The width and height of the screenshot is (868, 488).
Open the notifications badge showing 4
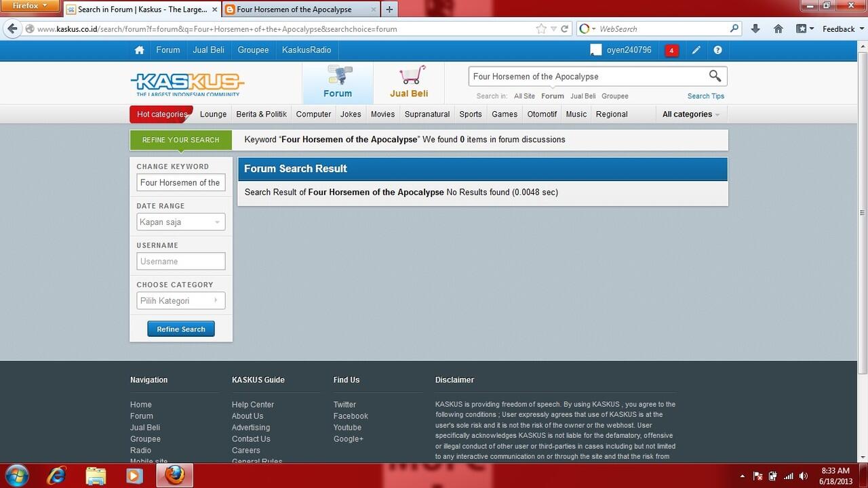point(671,50)
